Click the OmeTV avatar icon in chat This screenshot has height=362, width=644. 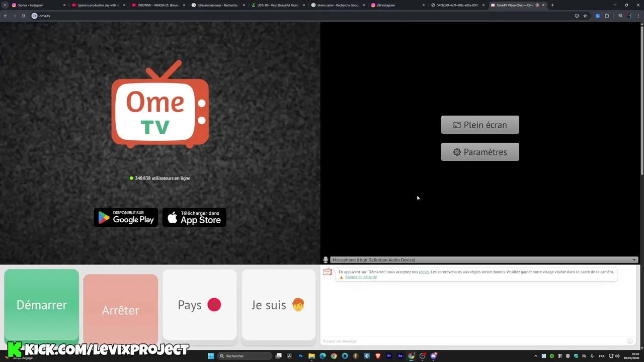pos(328,272)
